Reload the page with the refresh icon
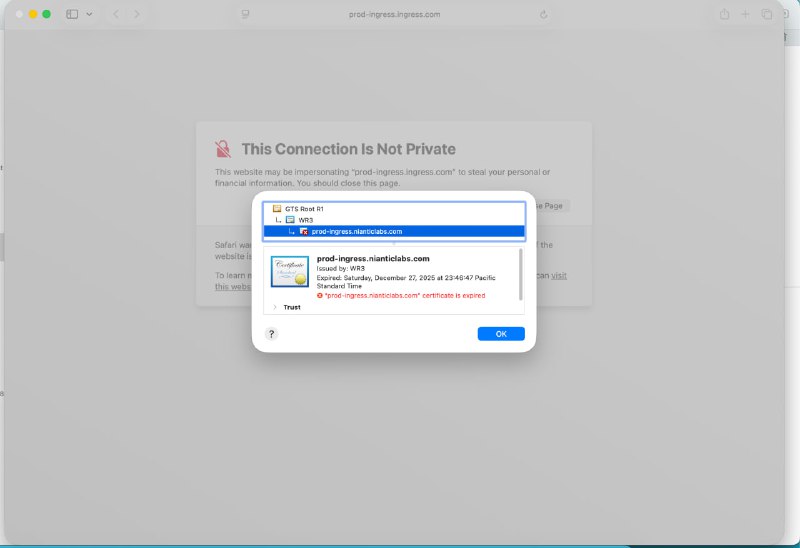Viewport: 800px width, 548px height. (543, 14)
